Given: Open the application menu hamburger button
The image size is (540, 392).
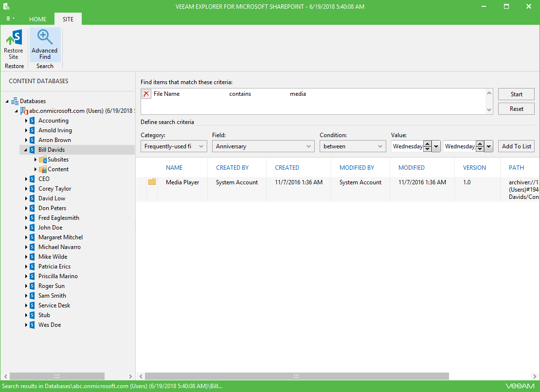Looking at the screenshot, I should coord(10,18).
